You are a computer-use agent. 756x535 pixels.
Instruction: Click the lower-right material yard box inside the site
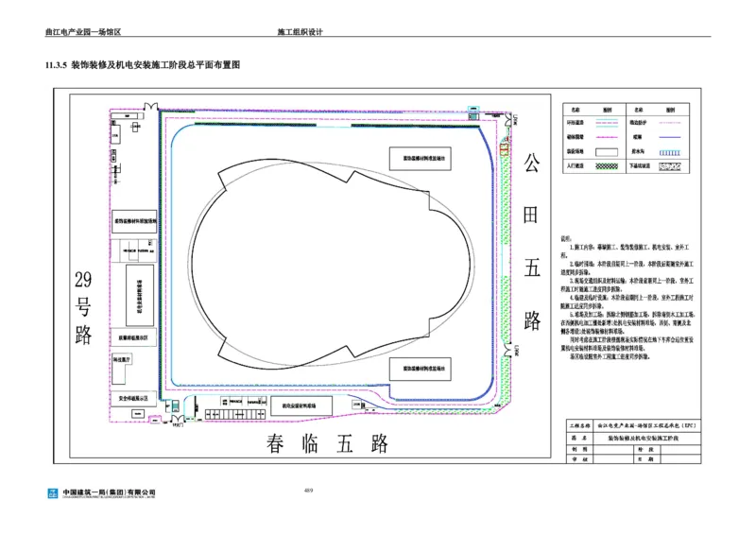(420, 369)
